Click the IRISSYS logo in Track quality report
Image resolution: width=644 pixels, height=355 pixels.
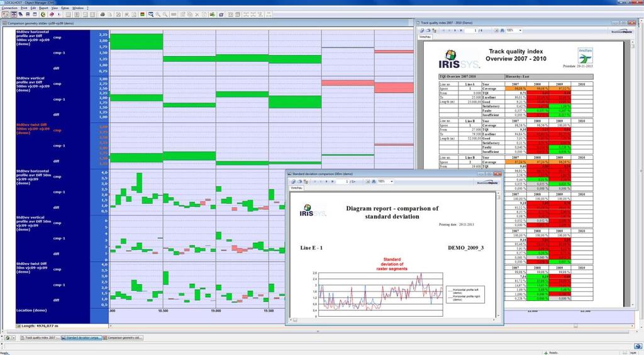458,60
